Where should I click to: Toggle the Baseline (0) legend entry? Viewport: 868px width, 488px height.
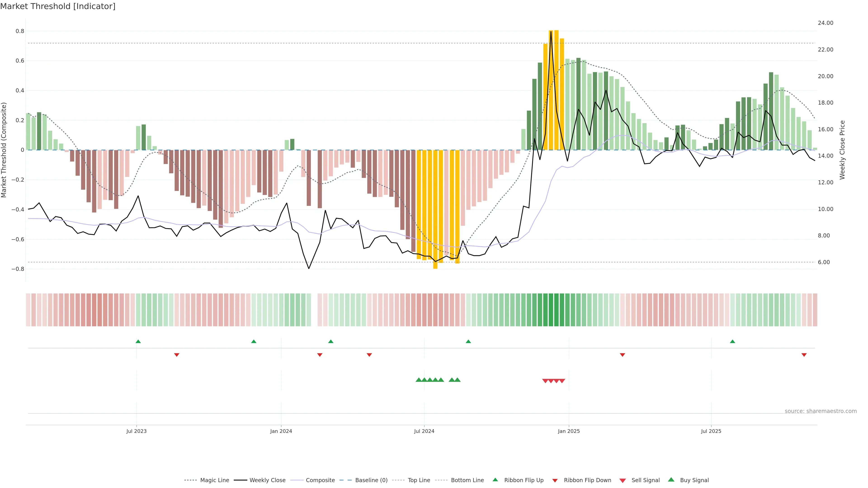coord(371,480)
